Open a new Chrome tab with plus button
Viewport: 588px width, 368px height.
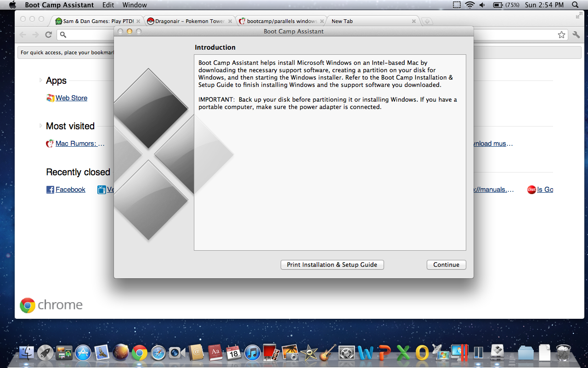click(427, 21)
